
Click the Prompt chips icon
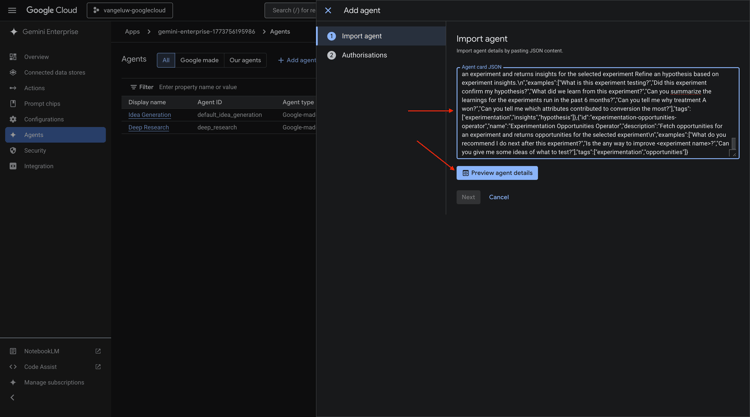pyautogui.click(x=13, y=104)
